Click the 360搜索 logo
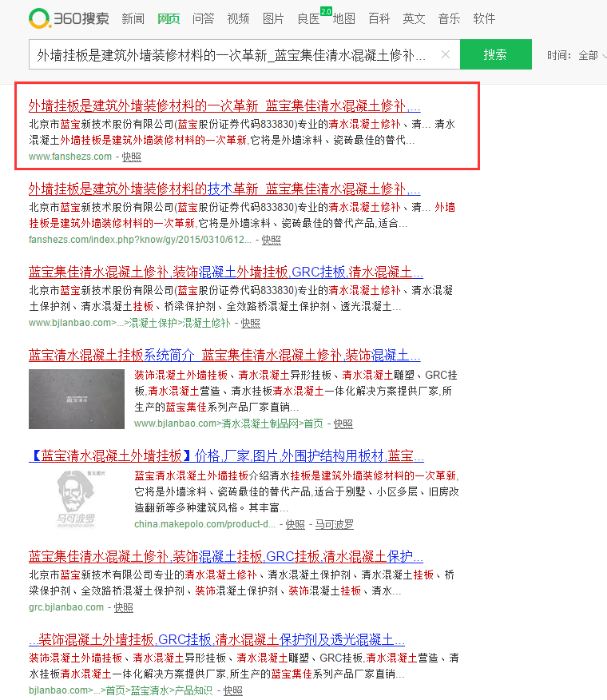 point(69,18)
